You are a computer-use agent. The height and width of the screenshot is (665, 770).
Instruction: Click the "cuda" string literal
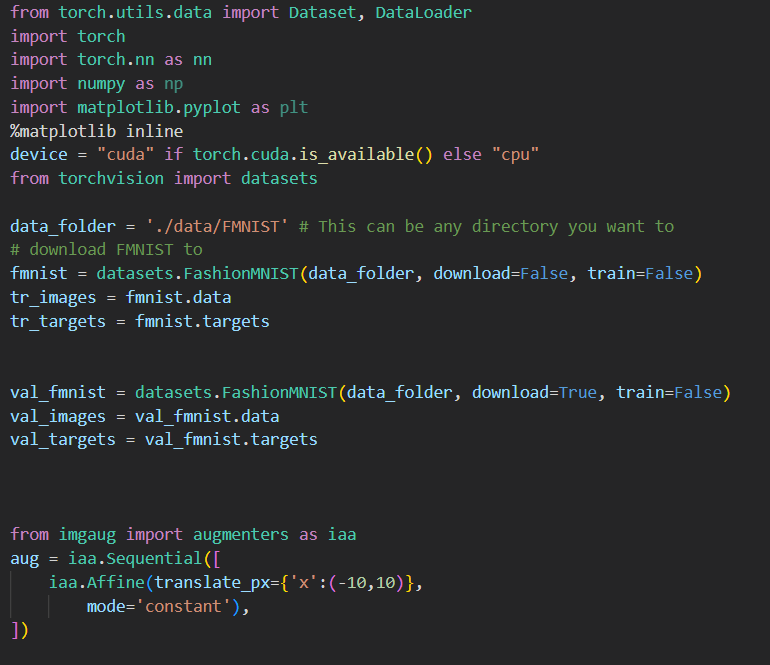[x=126, y=155]
